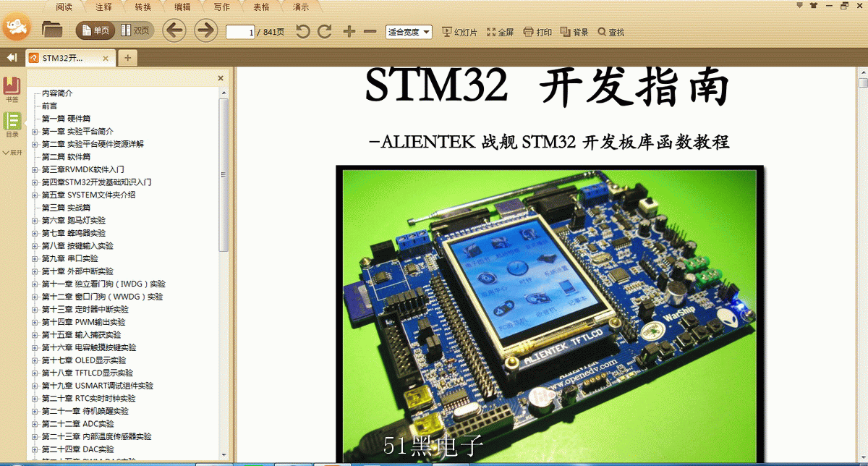Close the outline sidebar panel

[221, 78]
